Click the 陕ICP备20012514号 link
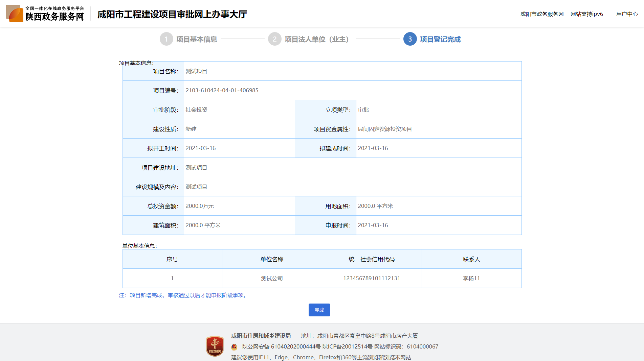The width and height of the screenshot is (644, 361). pos(347,346)
